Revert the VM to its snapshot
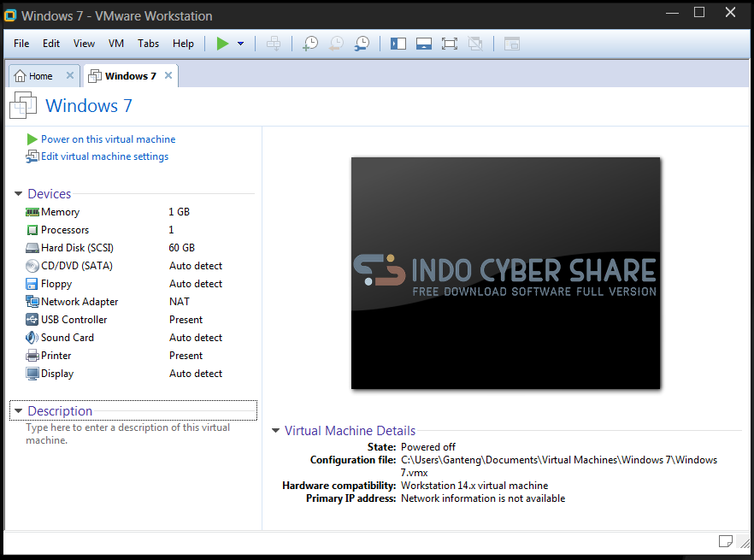This screenshot has height=560, width=754. (x=335, y=43)
